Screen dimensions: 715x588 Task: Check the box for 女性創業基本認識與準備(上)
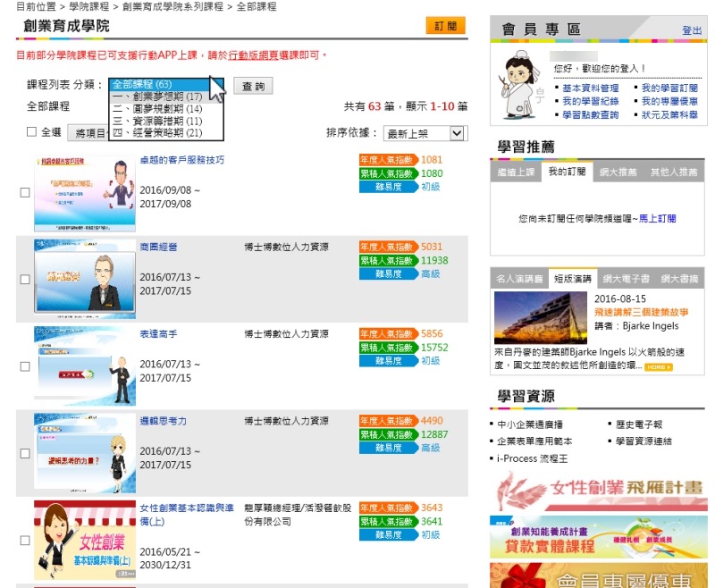tap(25, 541)
